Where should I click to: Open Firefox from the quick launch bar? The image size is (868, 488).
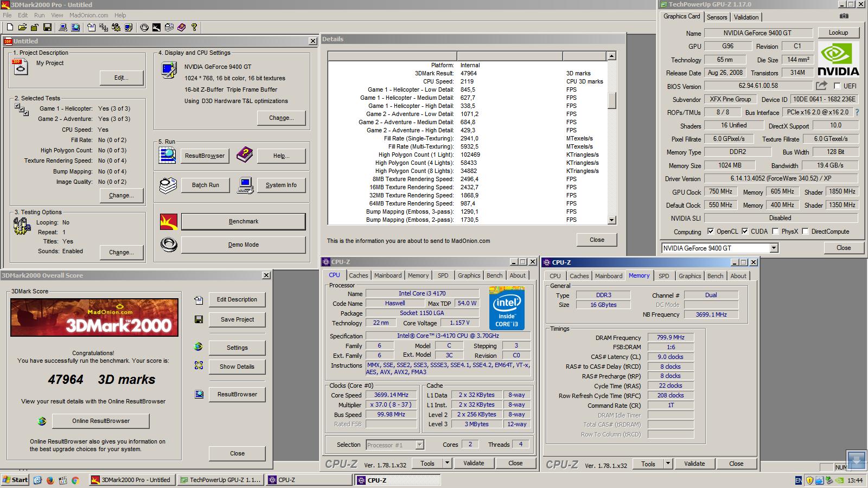[50, 480]
